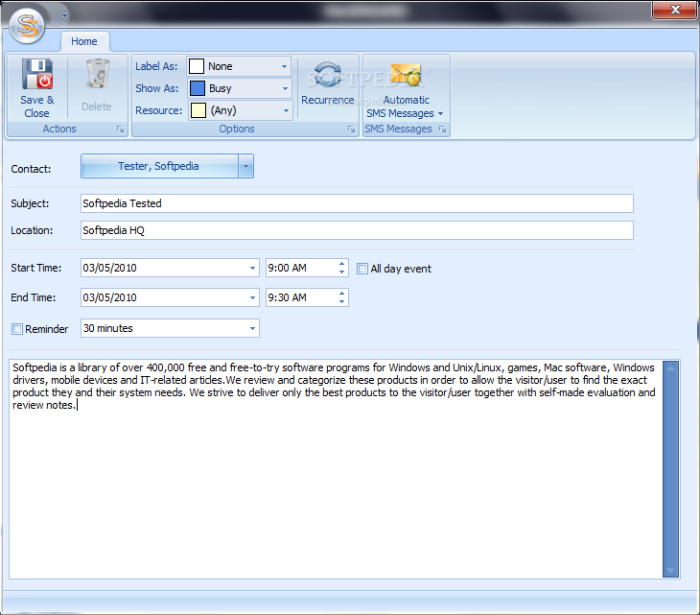
Task: Increase the End Time with up spinner
Action: (341, 294)
